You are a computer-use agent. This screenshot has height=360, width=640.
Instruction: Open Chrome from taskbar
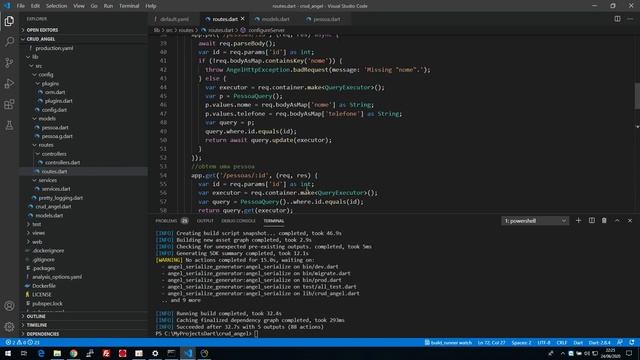click(x=73, y=353)
